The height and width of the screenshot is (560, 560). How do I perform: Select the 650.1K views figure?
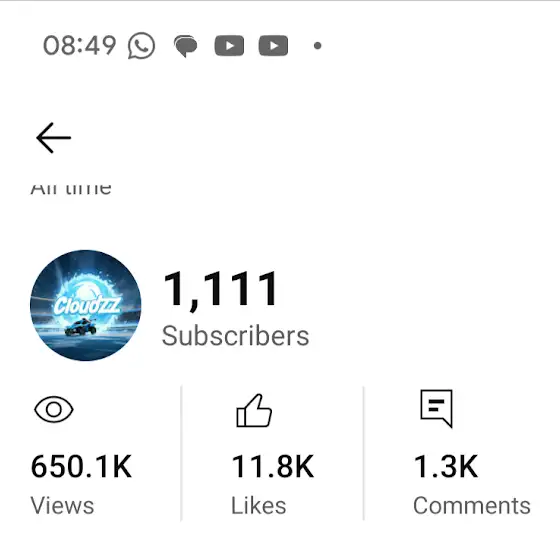point(81,466)
